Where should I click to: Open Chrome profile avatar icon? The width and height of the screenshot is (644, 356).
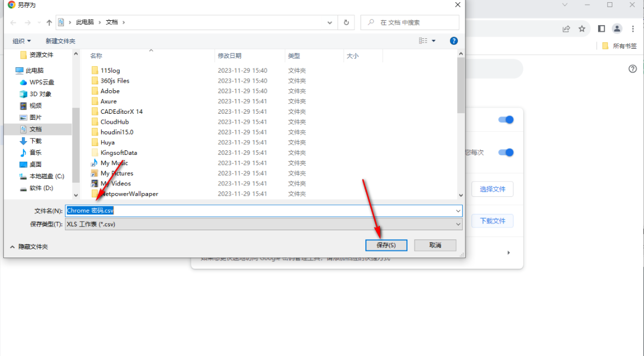[x=617, y=28]
